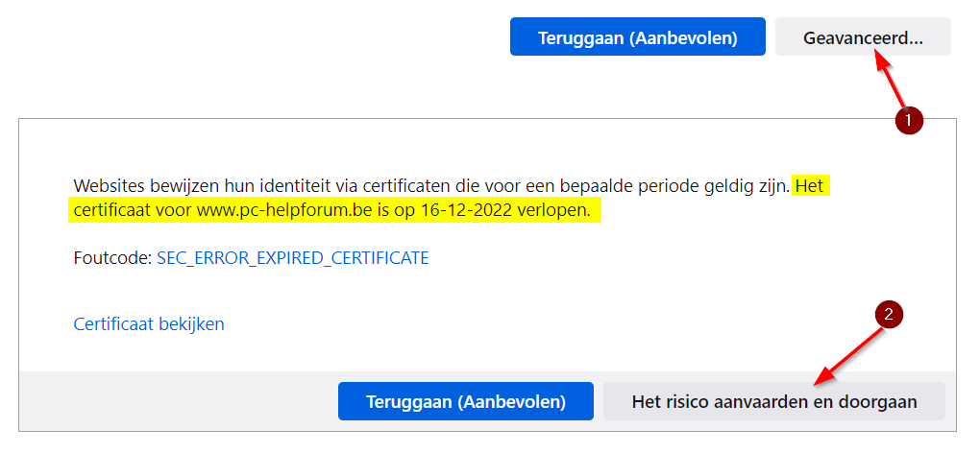The image size is (980, 453).
Task: Click the highlighted word 'Het' ending the first line
Action: click(810, 184)
